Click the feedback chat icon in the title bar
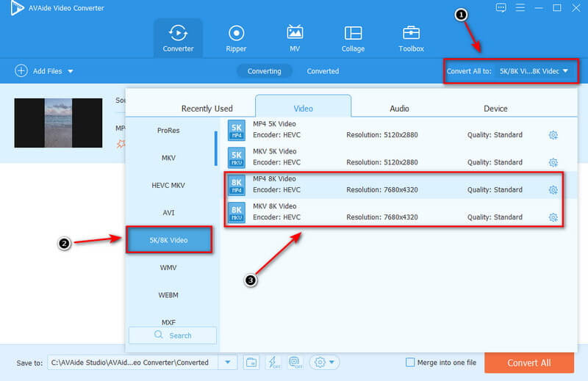The width and height of the screenshot is (588, 381). click(x=501, y=7)
